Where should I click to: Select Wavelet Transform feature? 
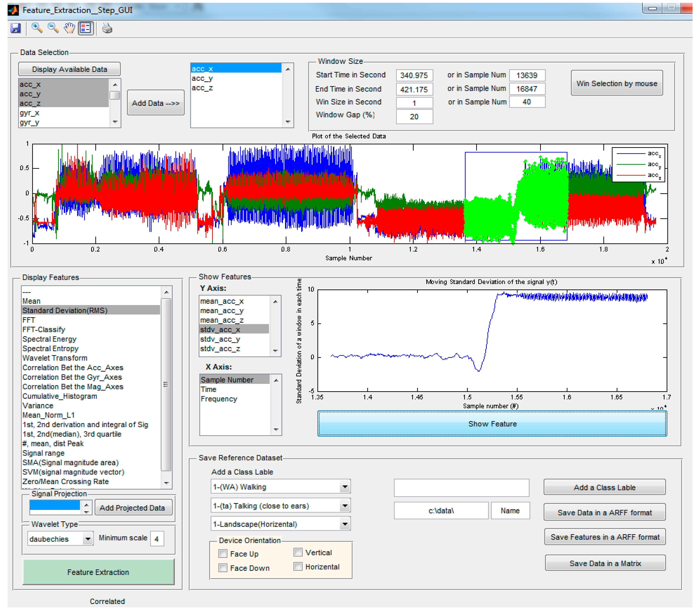91,358
